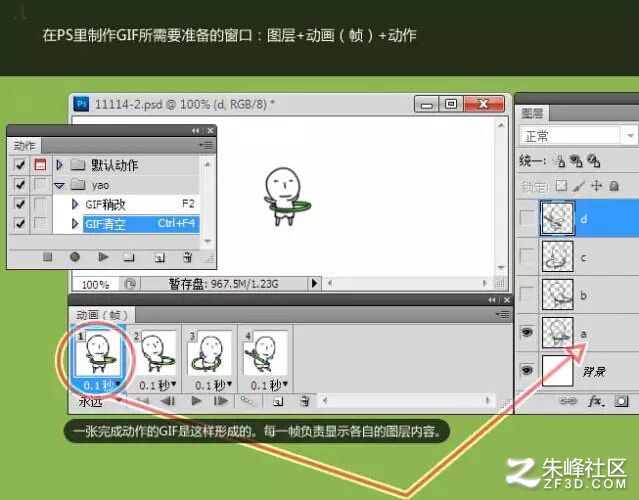This screenshot has height=500, width=639.
Task: Expand GIF稍改 action steps
Action: pyautogui.click(x=75, y=204)
